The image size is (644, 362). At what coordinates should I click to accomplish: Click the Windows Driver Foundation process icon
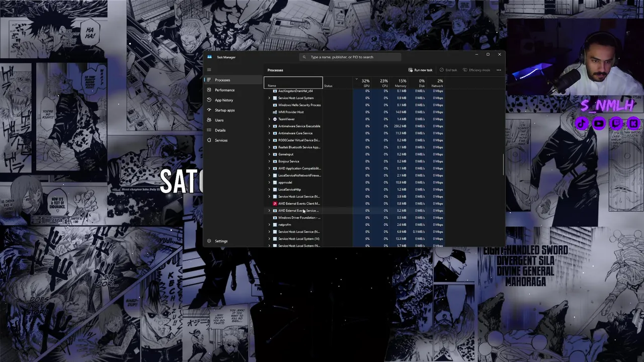(x=275, y=218)
